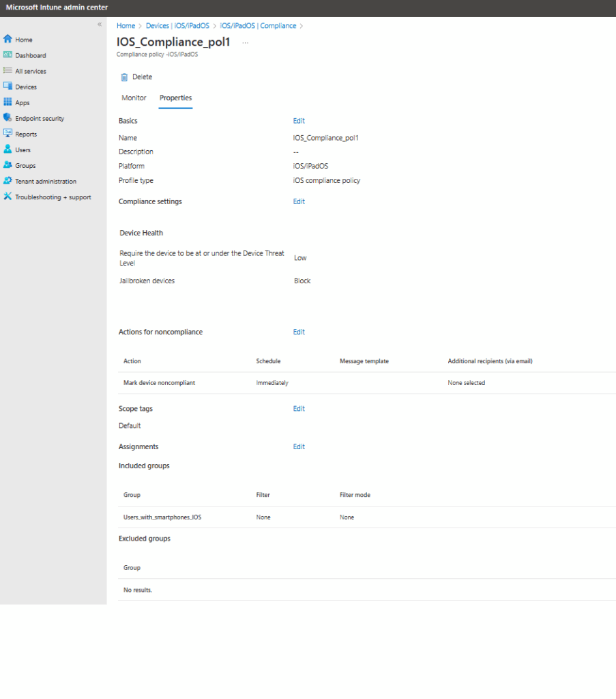Open Endpoint security in the sidebar
Viewport: 616px width, 699px height.
40,119
